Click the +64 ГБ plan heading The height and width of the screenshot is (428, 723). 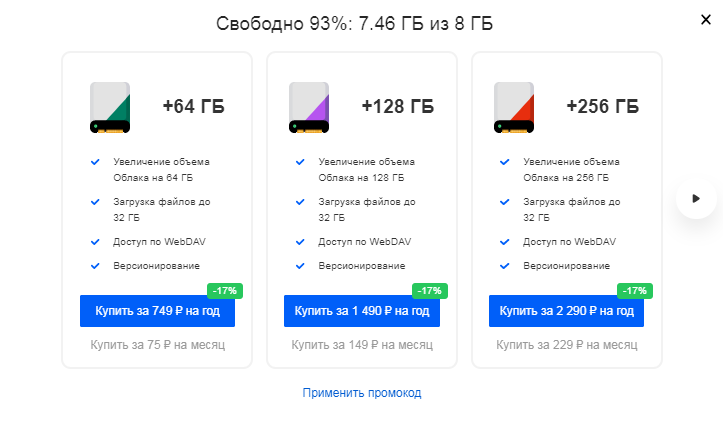tap(194, 106)
